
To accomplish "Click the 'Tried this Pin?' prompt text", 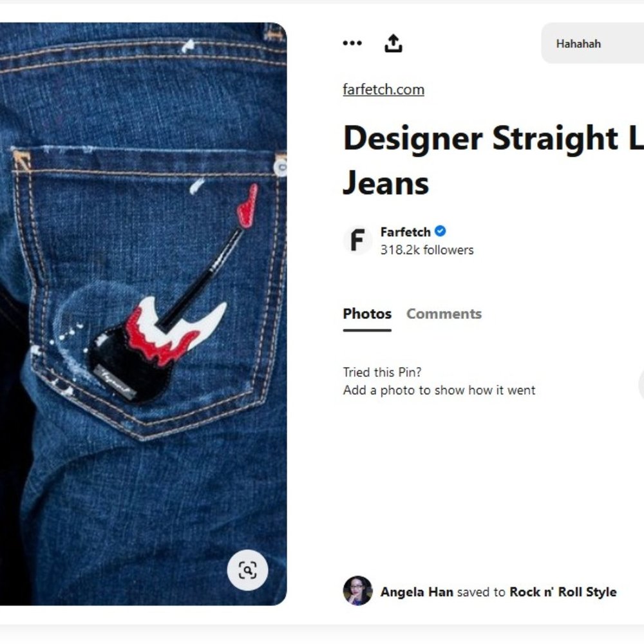I will (382, 372).
